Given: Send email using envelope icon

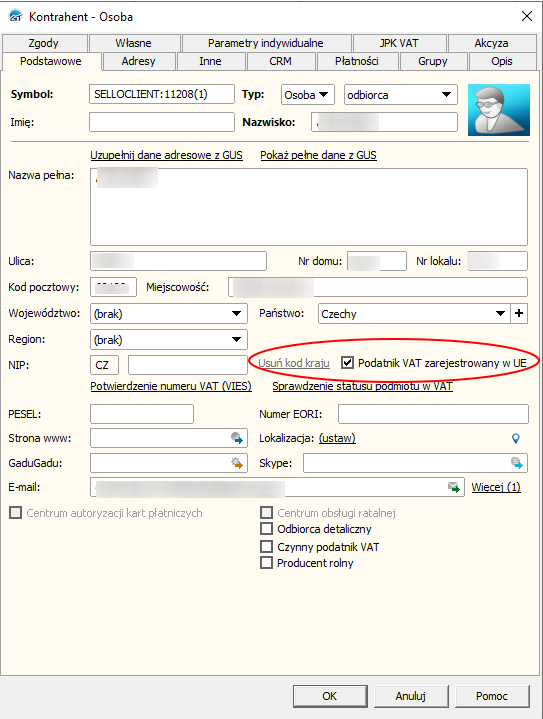Looking at the screenshot, I should (x=454, y=487).
